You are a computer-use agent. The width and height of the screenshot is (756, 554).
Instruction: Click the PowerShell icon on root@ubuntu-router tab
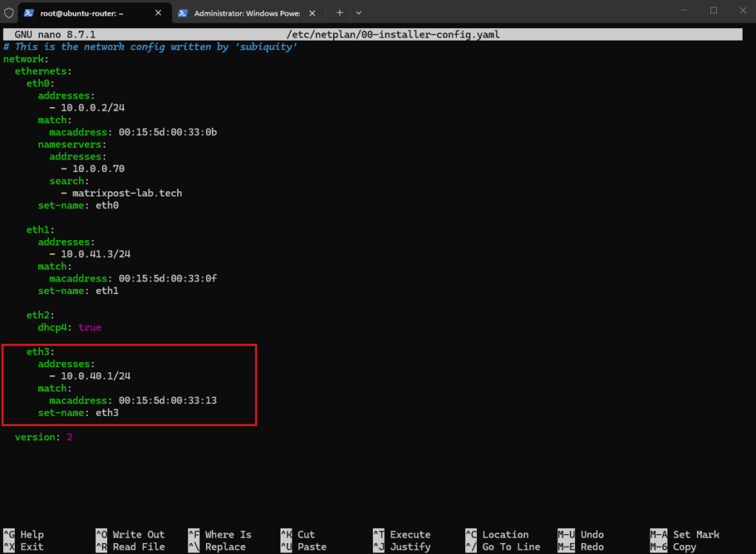click(29, 13)
